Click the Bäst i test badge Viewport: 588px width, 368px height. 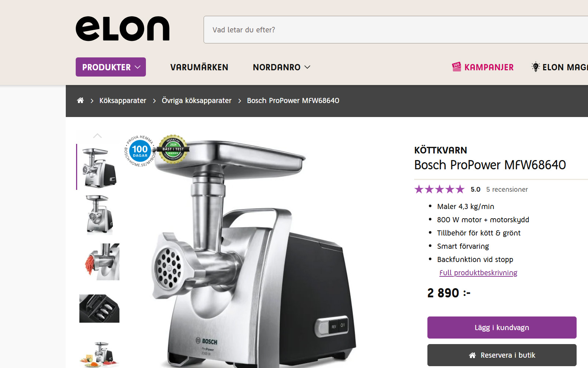coord(173,149)
